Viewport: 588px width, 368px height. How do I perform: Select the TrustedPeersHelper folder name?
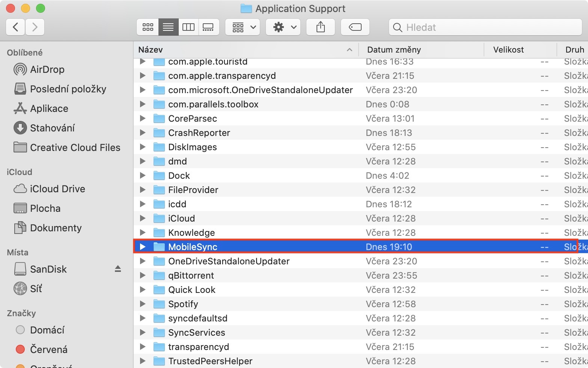[210, 361]
